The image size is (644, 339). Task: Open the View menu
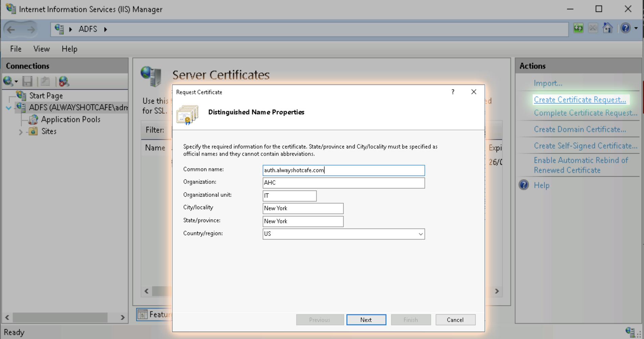(x=41, y=49)
